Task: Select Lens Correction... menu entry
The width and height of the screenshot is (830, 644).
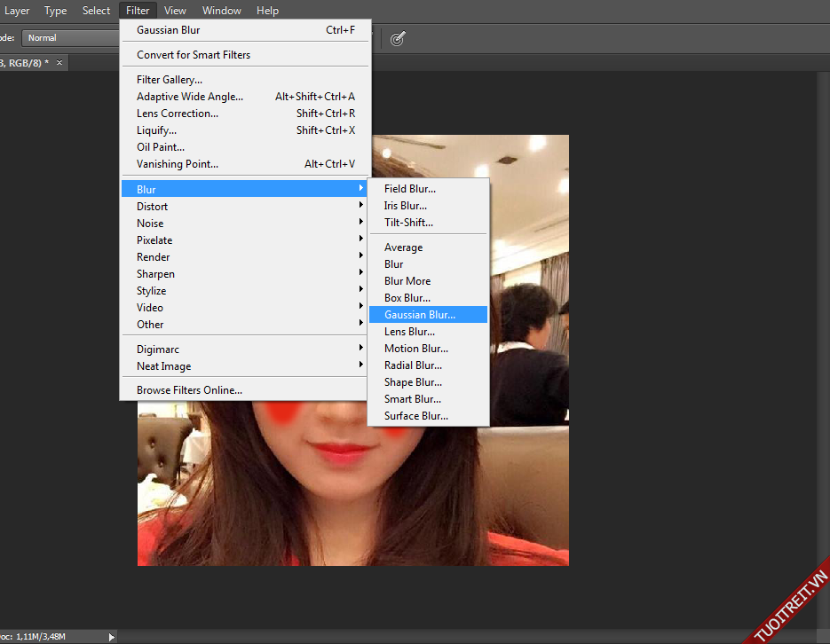Action: [x=177, y=114]
